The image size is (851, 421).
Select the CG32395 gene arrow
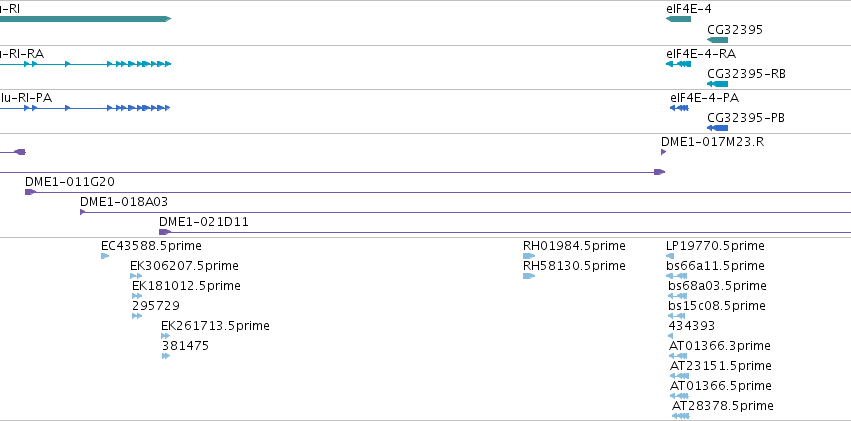click(x=717, y=40)
